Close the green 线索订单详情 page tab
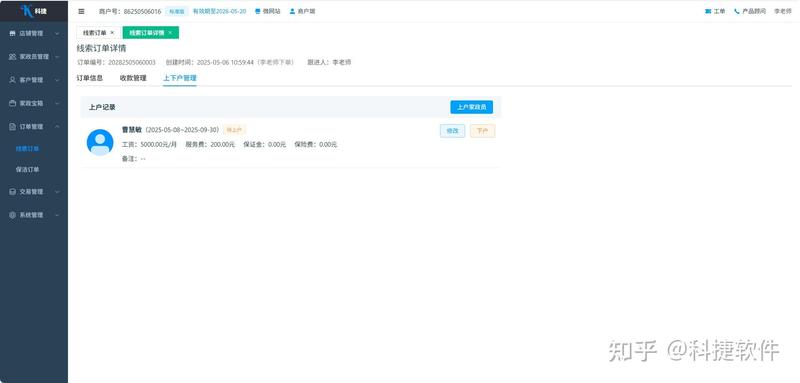Screen dimensions: 800x383 pyautogui.click(x=170, y=33)
